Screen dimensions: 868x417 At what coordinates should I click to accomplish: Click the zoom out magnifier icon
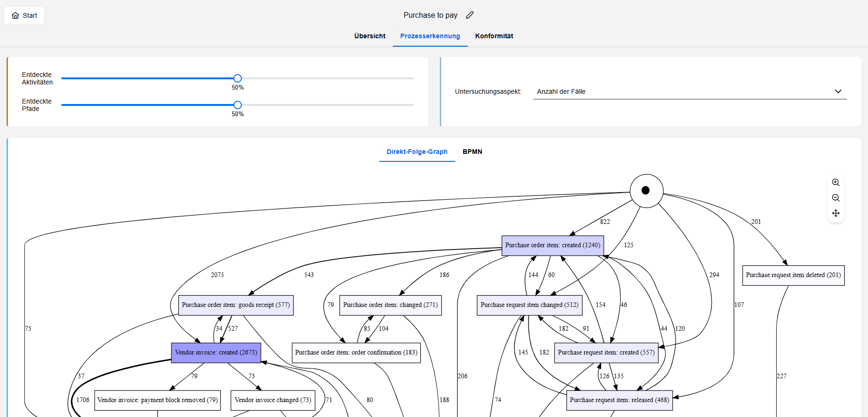[x=836, y=198]
